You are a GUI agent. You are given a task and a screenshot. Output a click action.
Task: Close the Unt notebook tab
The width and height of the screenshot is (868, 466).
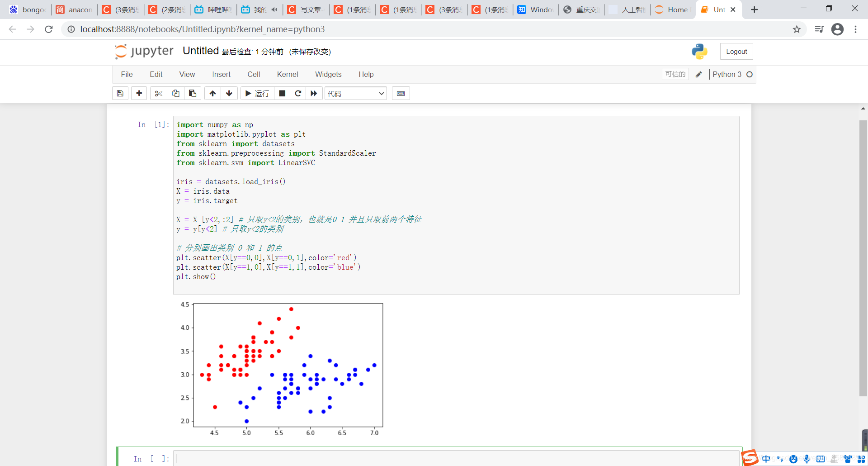pos(733,10)
